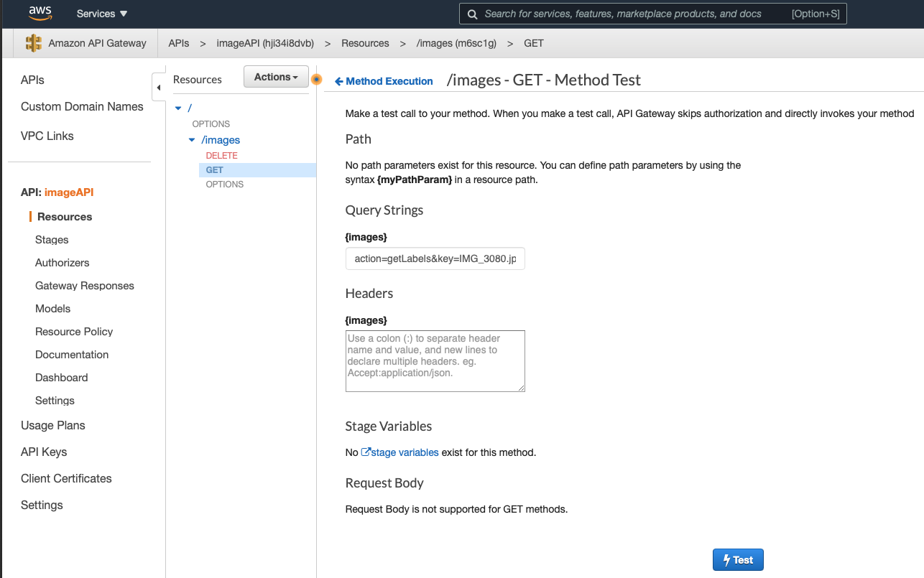Open Custom Domain Names
Viewport: 924px width, 578px height.
coord(82,106)
